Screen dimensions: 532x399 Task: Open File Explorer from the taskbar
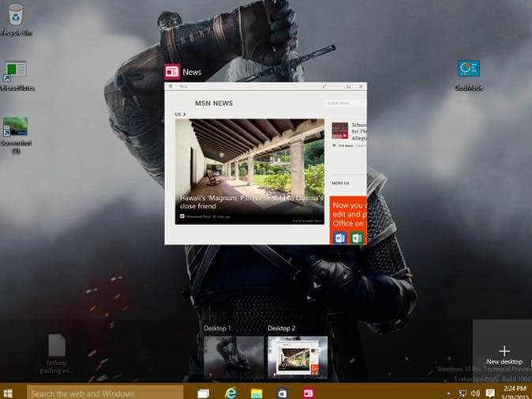coord(257,393)
